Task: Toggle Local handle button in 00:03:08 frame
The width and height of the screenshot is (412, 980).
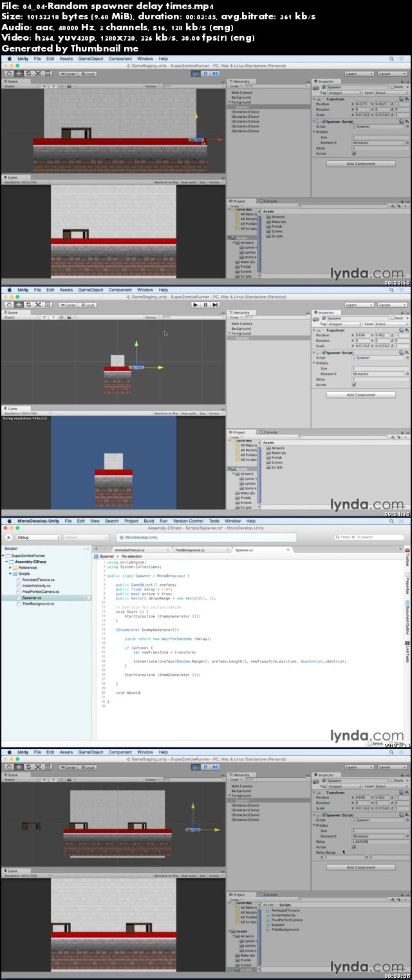Action: [88, 767]
